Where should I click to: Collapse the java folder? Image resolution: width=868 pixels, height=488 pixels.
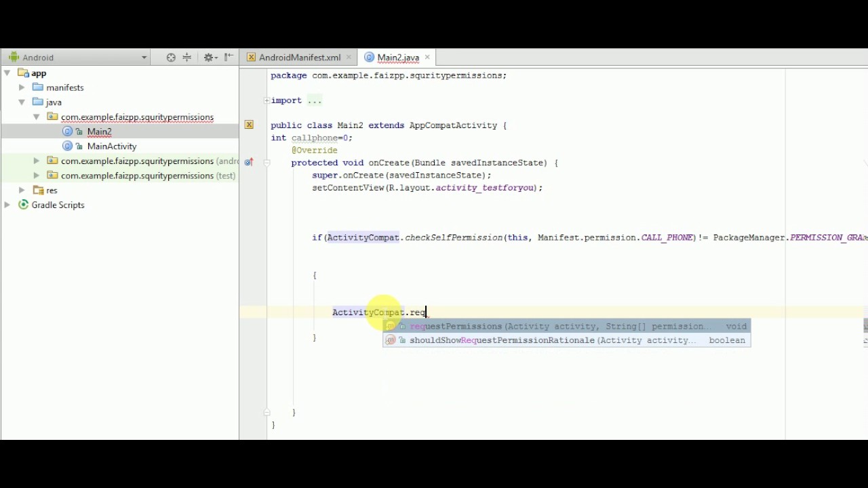pyautogui.click(x=22, y=102)
